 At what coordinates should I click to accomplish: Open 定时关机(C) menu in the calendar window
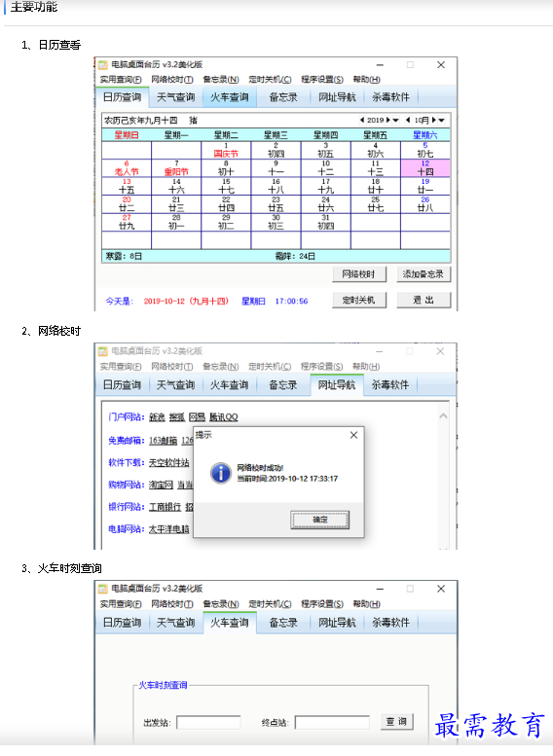click(x=271, y=80)
